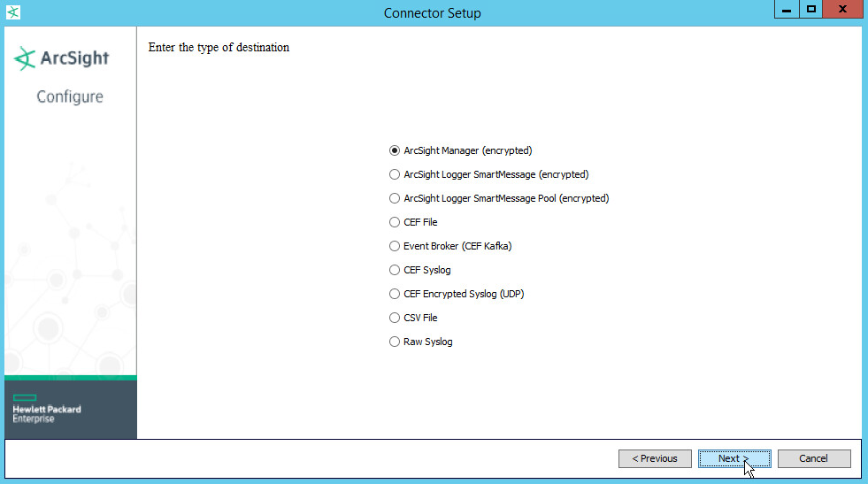868x484 pixels.
Task: Click the 'Enter the type of destination' heading
Action: (x=219, y=48)
